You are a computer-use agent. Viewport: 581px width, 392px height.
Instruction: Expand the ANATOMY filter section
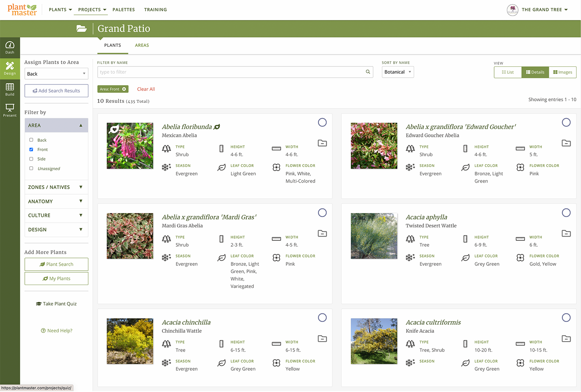pyautogui.click(x=56, y=201)
